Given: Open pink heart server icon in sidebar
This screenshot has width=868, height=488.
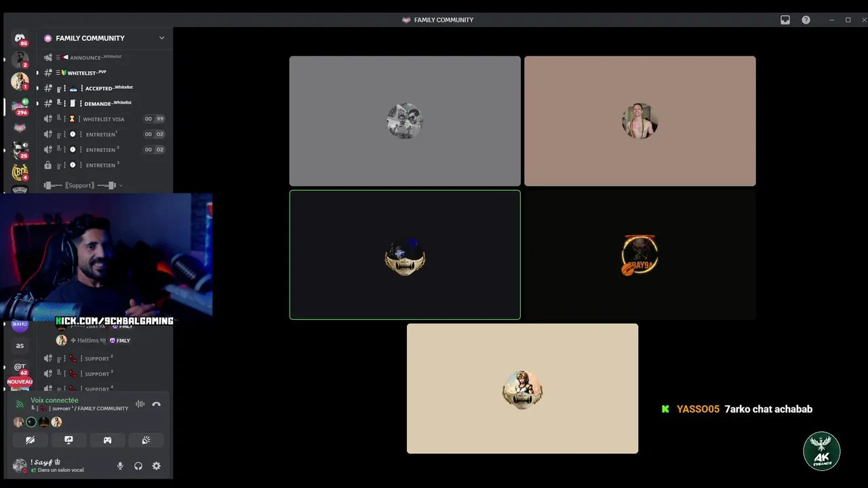Looking at the screenshot, I should coord(20,128).
